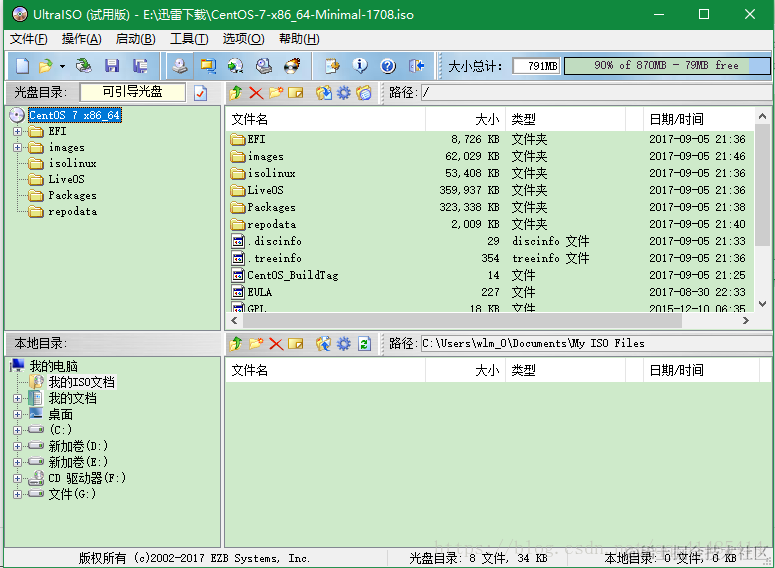Click the boot info checkmark document icon
Image resolution: width=775 pixels, height=568 pixels.
[x=200, y=93]
